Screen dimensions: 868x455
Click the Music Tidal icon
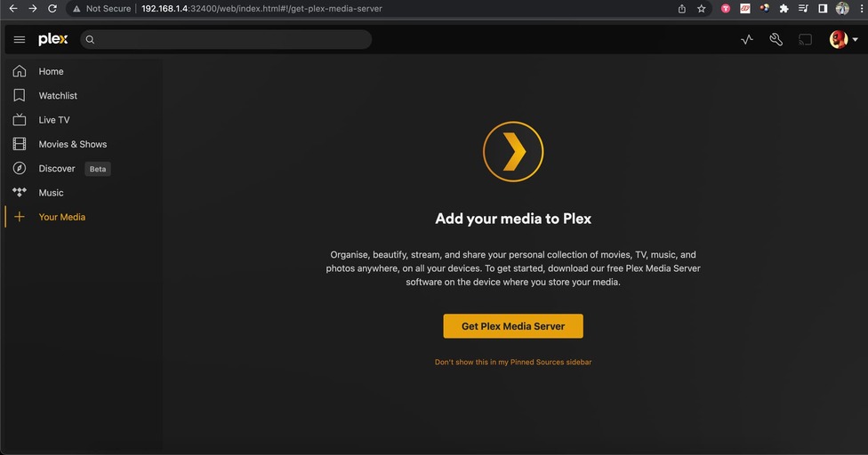(x=20, y=192)
